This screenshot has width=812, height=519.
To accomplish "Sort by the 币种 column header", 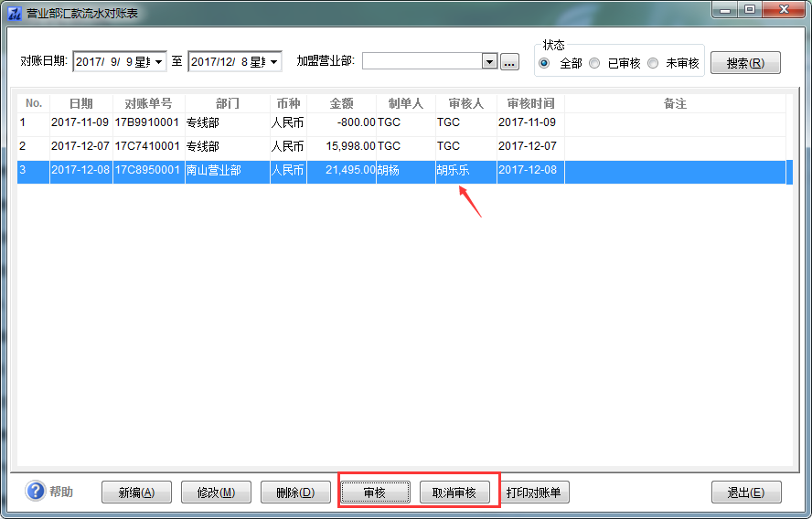I will pos(288,103).
